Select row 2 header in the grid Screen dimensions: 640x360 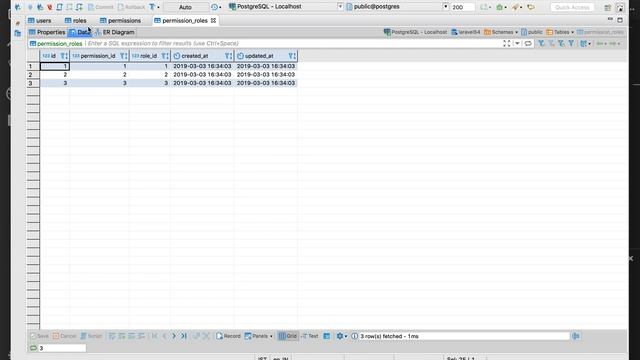(x=33, y=75)
